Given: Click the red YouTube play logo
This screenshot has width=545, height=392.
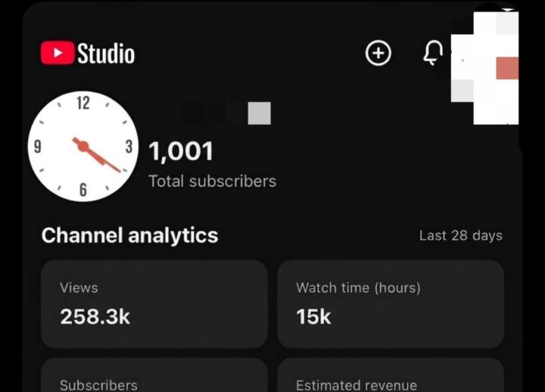Looking at the screenshot, I should [x=58, y=53].
